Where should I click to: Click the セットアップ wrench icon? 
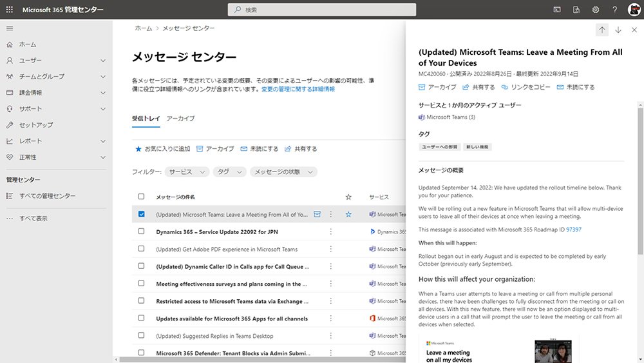(10, 125)
